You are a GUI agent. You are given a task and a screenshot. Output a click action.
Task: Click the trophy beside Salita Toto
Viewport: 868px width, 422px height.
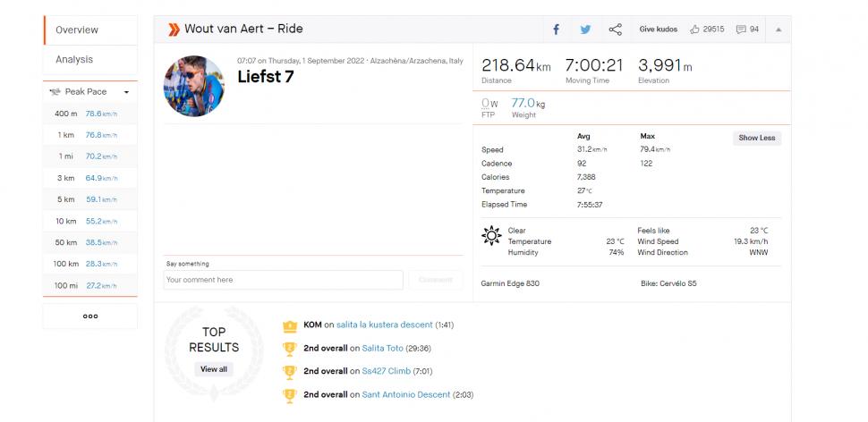tap(290, 349)
